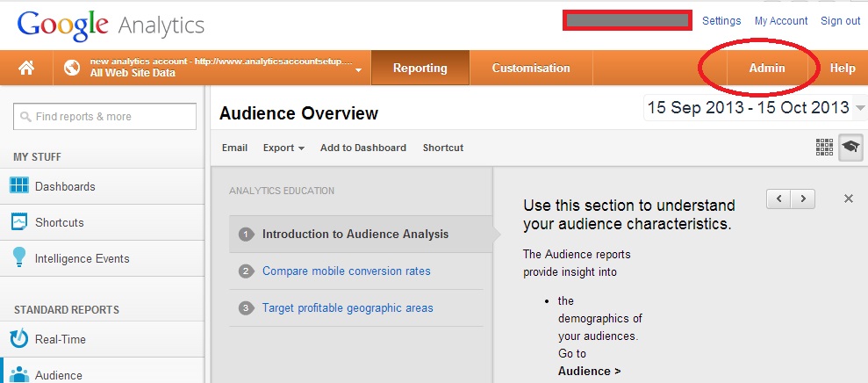
Task: Open Real-Time reports in the sidebar
Action: click(102, 339)
